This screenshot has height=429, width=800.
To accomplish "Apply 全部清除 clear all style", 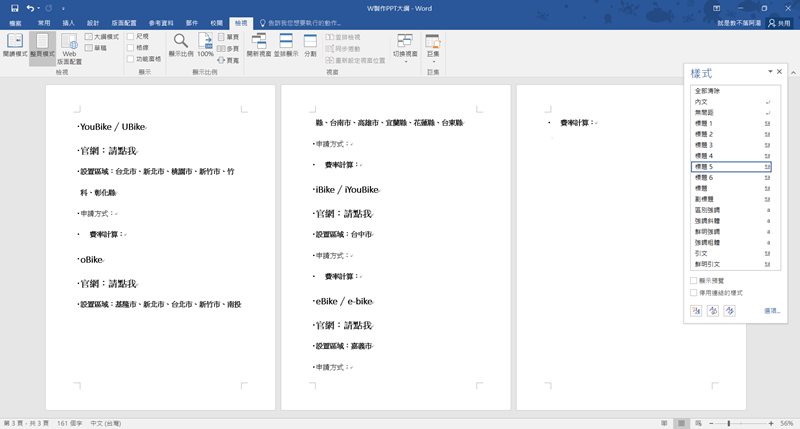I will coord(731,91).
